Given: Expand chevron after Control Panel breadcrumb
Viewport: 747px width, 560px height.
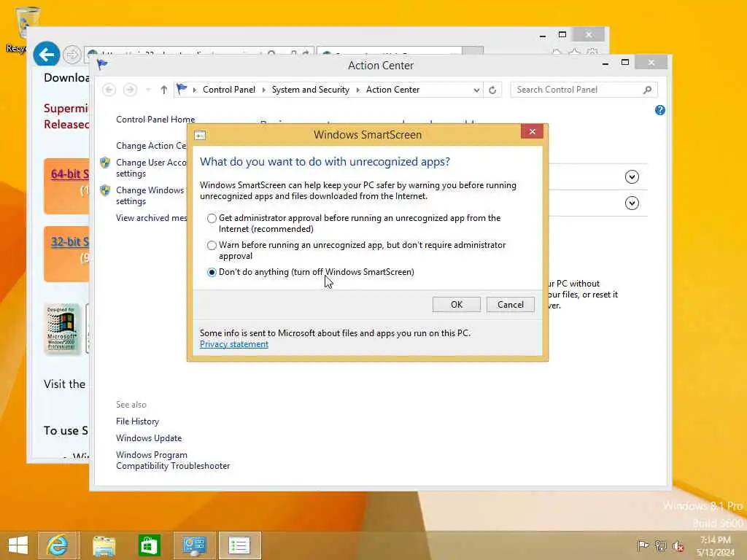Looking at the screenshot, I should tap(264, 90).
